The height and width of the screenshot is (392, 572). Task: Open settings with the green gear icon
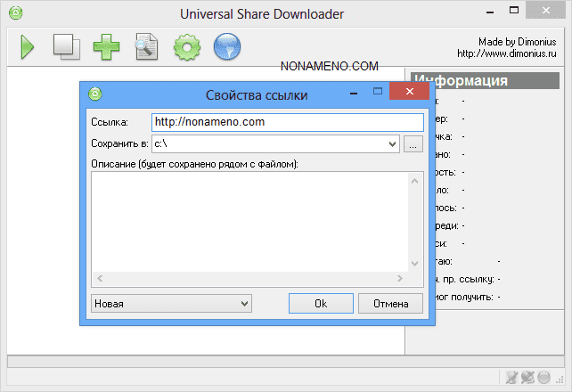click(x=187, y=46)
